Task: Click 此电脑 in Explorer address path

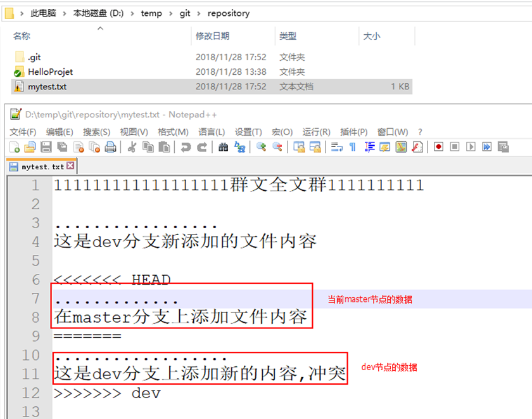Action: pyautogui.click(x=43, y=13)
